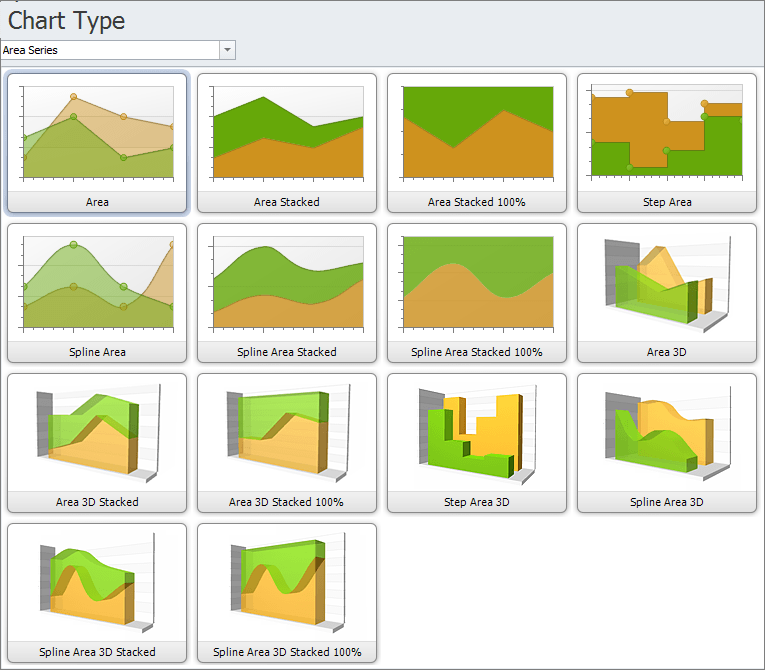Select the Area chart type thumbnail

pos(97,134)
